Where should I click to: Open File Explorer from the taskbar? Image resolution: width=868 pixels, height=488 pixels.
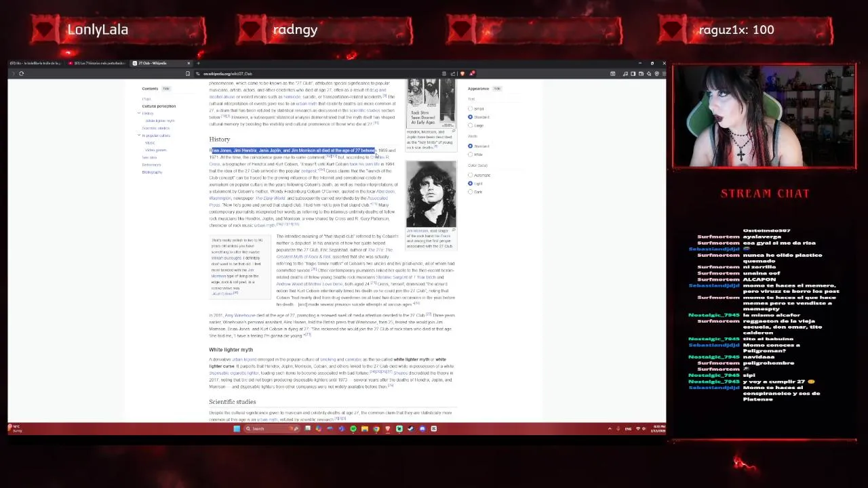pyautogui.click(x=365, y=428)
